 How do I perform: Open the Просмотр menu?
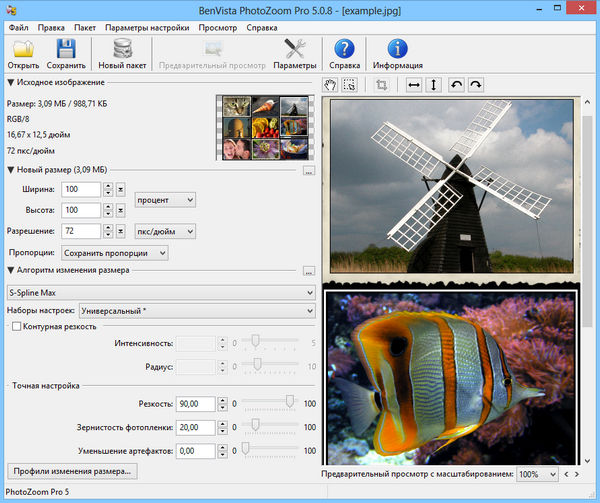click(x=217, y=27)
